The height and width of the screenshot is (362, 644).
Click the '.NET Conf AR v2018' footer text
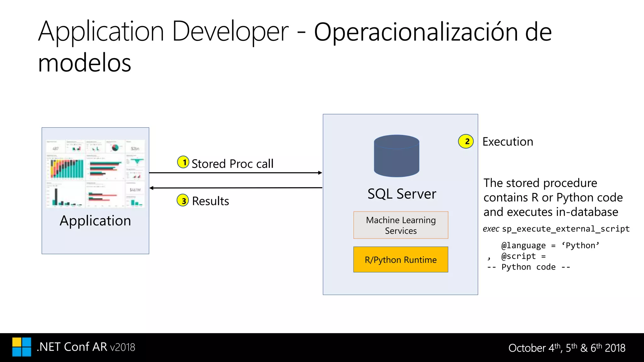tap(86, 347)
